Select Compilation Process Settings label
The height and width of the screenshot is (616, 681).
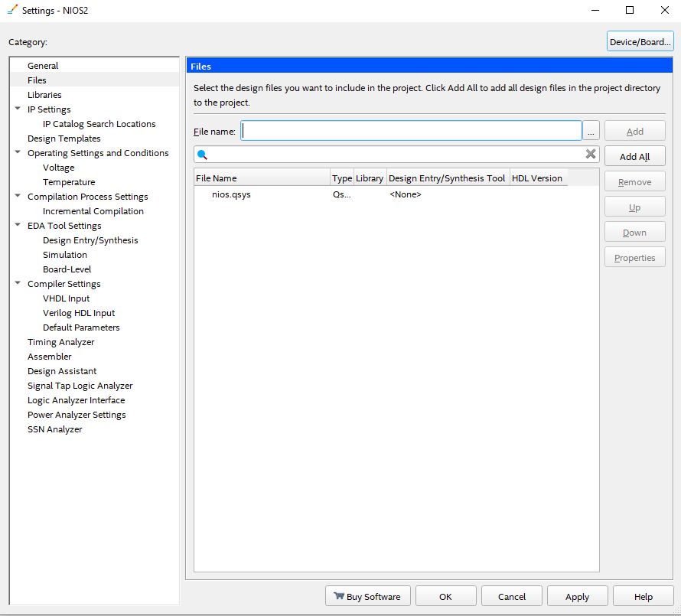[x=88, y=197]
